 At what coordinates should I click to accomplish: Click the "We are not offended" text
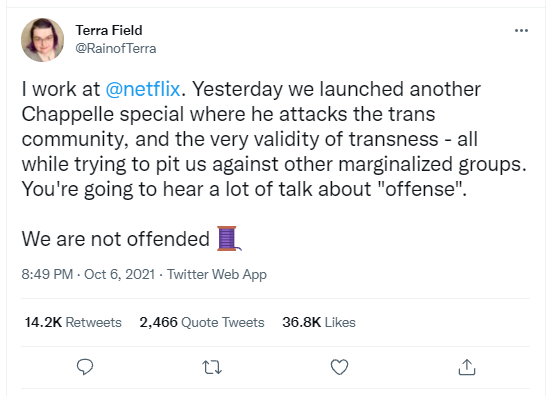click(x=116, y=239)
